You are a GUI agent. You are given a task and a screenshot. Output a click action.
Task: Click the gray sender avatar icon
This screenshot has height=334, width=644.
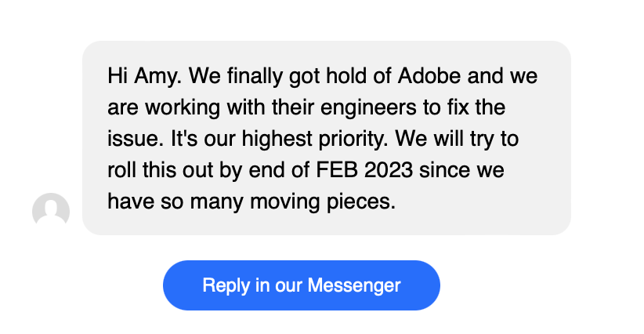tap(51, 210)
